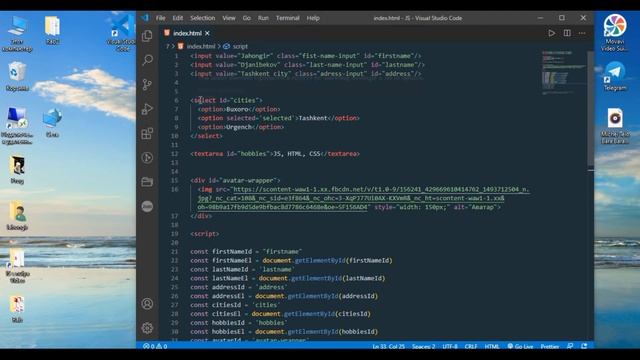Click the img src URL in code

[363, 198]
